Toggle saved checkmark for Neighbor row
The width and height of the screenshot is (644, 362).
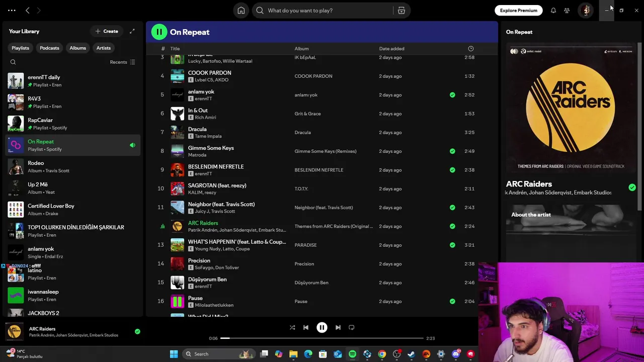click(452, 208)
